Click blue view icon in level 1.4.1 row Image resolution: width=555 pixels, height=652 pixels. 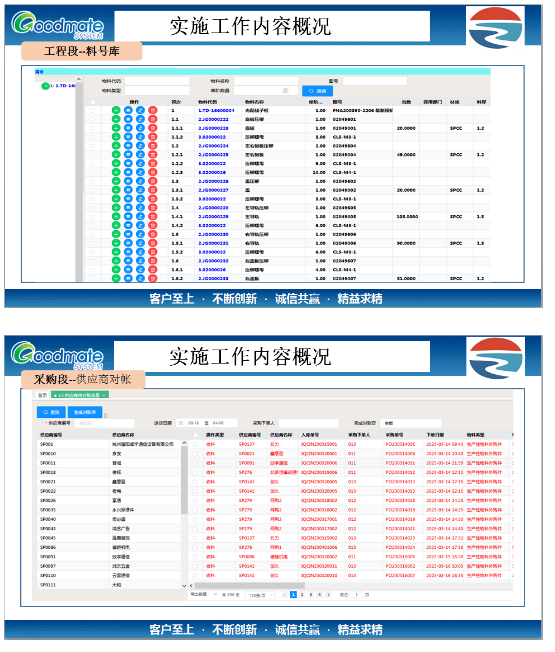[x=128, y=217]
